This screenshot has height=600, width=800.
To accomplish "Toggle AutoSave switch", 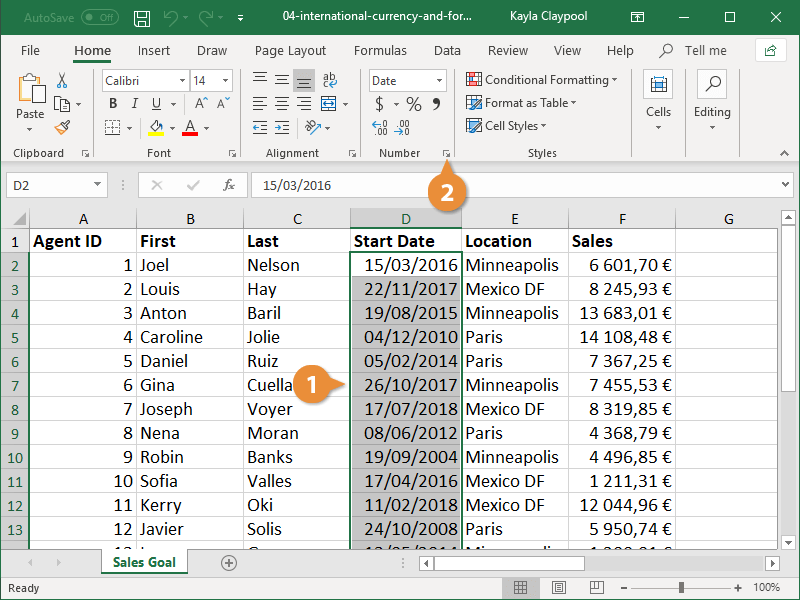I will [100, 17].
